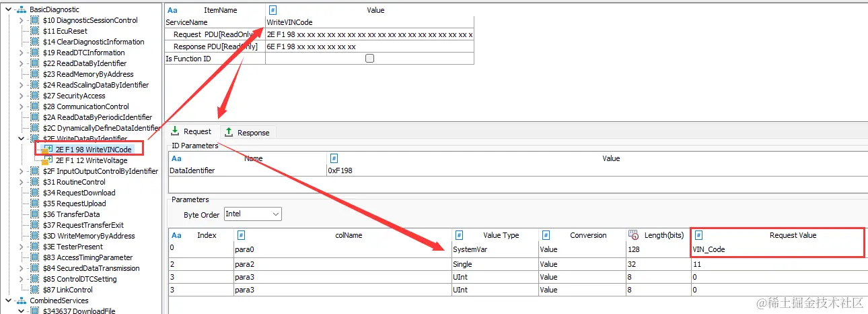Click the Index column header
This screenshot has height=314, width=868.
point(201,235)
